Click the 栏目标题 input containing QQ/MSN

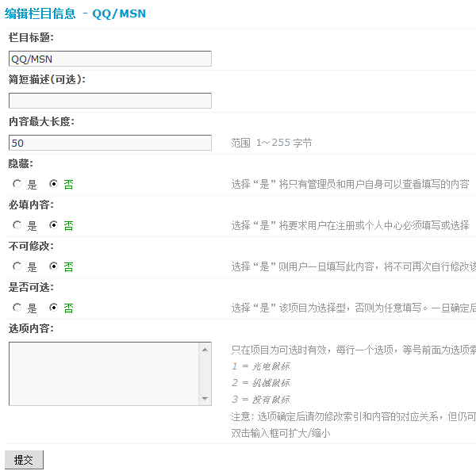point(110,59)
